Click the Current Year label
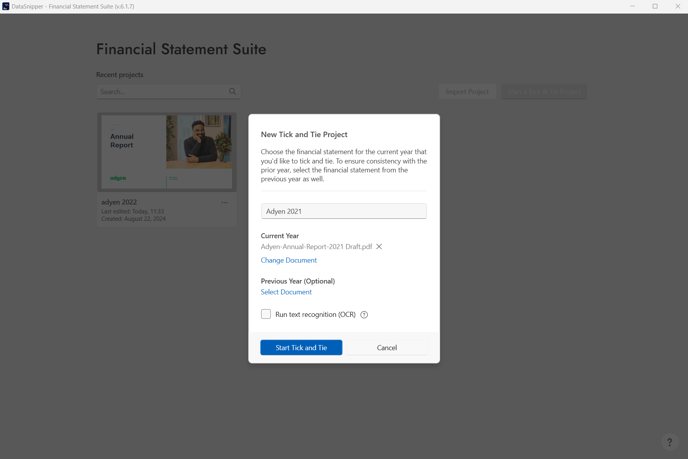Screen dimensions: 688x459 pos(280,236)
